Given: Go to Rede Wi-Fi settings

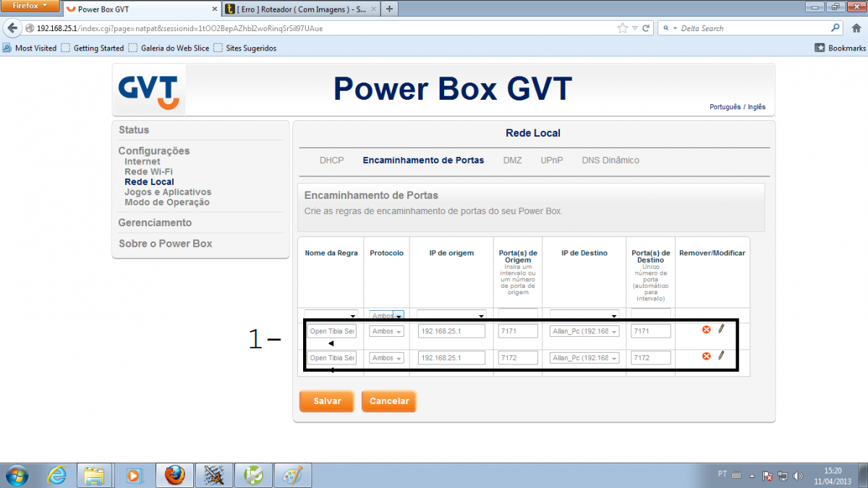Looking at the screenshot, I should coord(148,172).
